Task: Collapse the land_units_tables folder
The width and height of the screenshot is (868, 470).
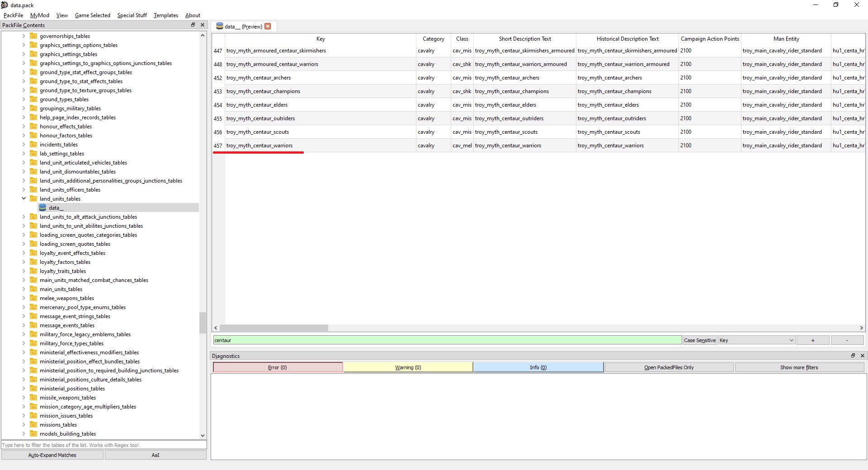Action: [x=24, y=199]
